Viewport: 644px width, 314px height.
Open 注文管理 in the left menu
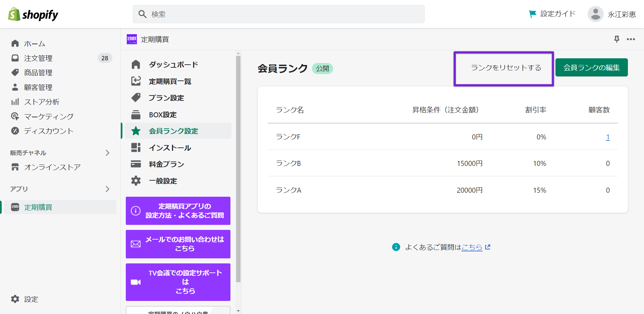38,58
